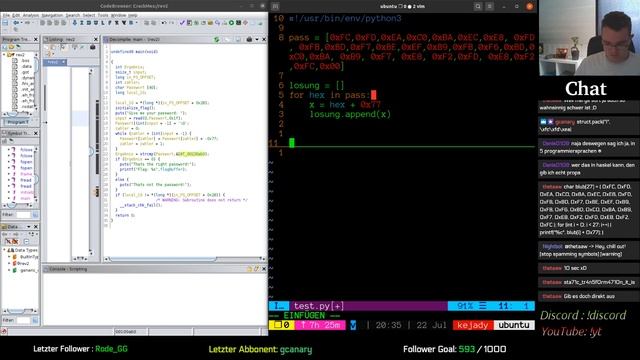Expand the first fopen entry in Symbol Tree
Screen dimensions: 640x360
coord(9,162)
